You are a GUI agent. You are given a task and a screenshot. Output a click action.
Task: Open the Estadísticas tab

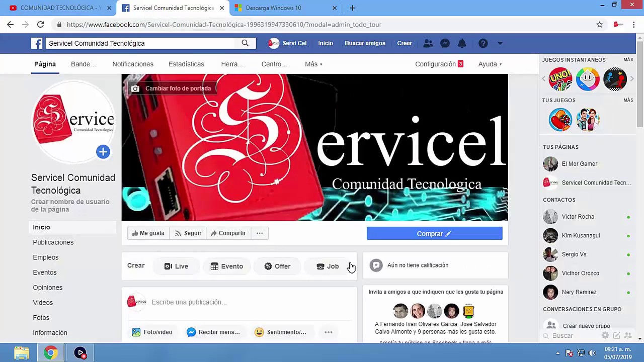(186, 64)
